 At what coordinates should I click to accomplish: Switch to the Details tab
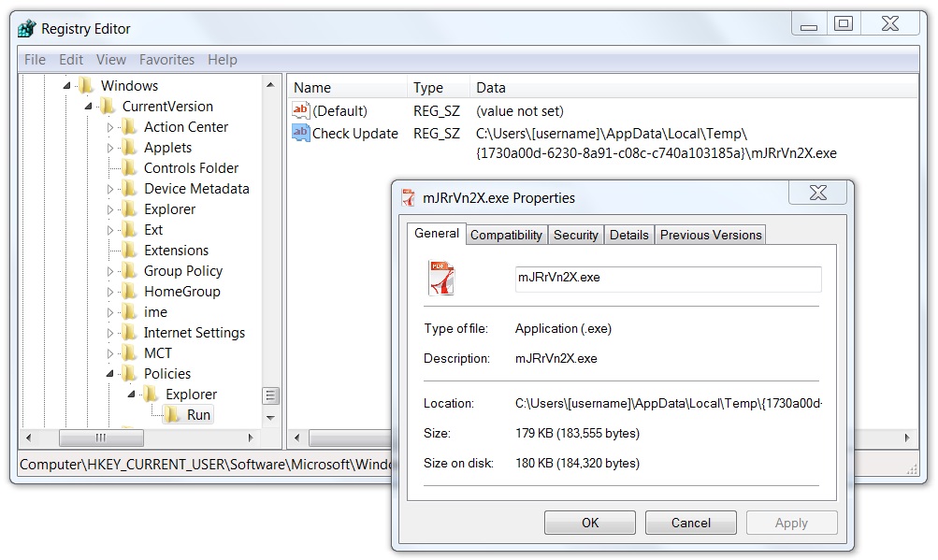[628, 236]
